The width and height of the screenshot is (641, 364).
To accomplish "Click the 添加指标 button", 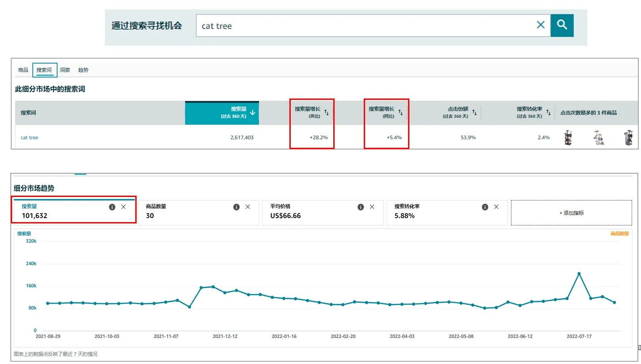I will 571,213.
